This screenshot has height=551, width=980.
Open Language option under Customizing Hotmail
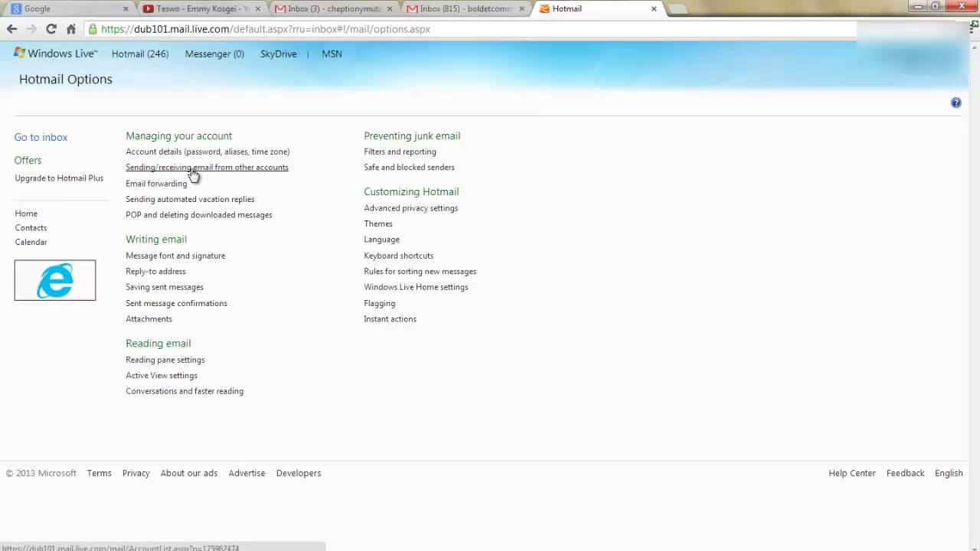click(381, 240)
